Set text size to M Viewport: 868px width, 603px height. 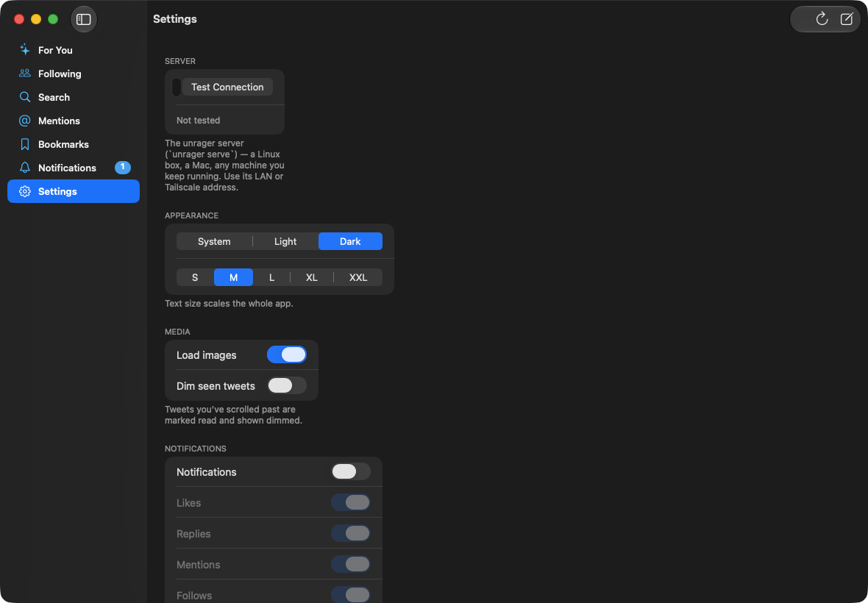[234, 277]
